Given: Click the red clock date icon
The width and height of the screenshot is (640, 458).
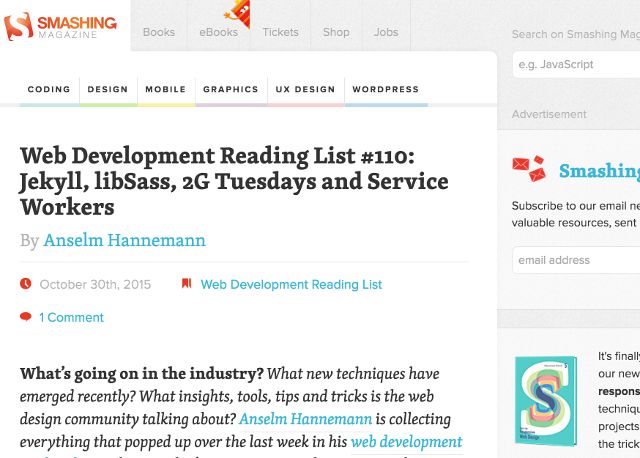Looking at the screenshot, I should [x=26, y=283].
